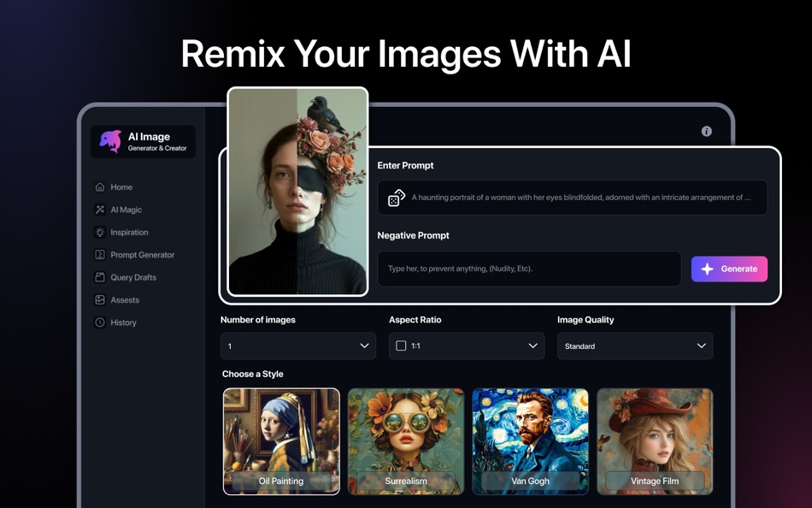Click the Enter Prompt text field

pos(572,198)
